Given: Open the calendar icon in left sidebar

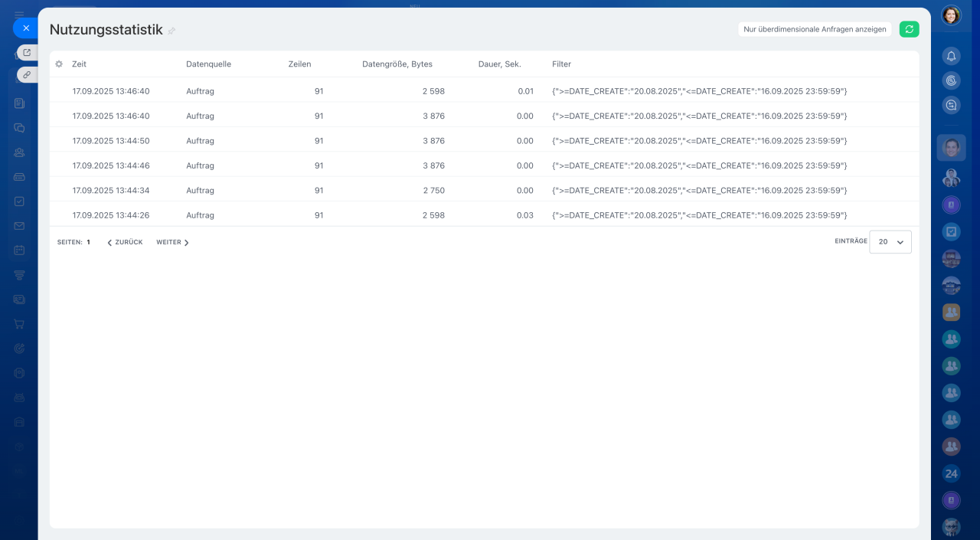Looking at the screenshot, I should pyautogui.click(x=19, y=250).
